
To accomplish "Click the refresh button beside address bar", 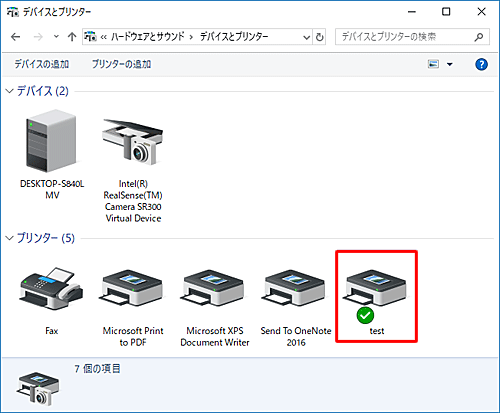I will 319,37.
